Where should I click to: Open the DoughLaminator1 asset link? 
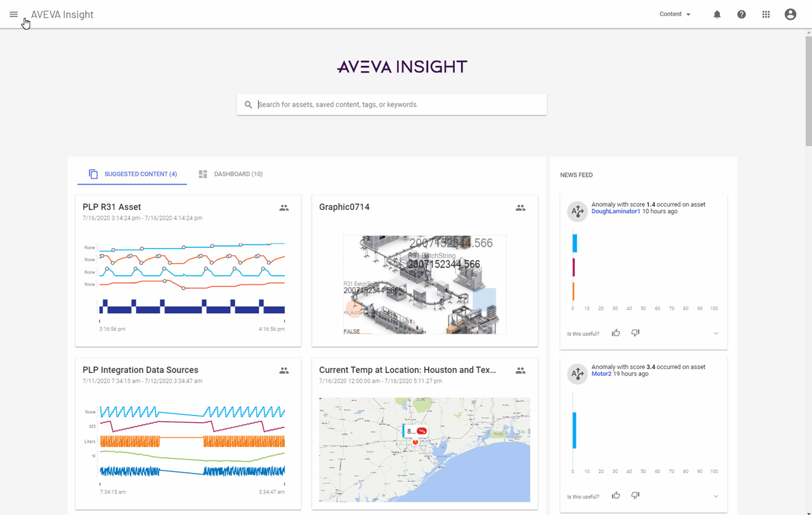[x=615, y=211]
